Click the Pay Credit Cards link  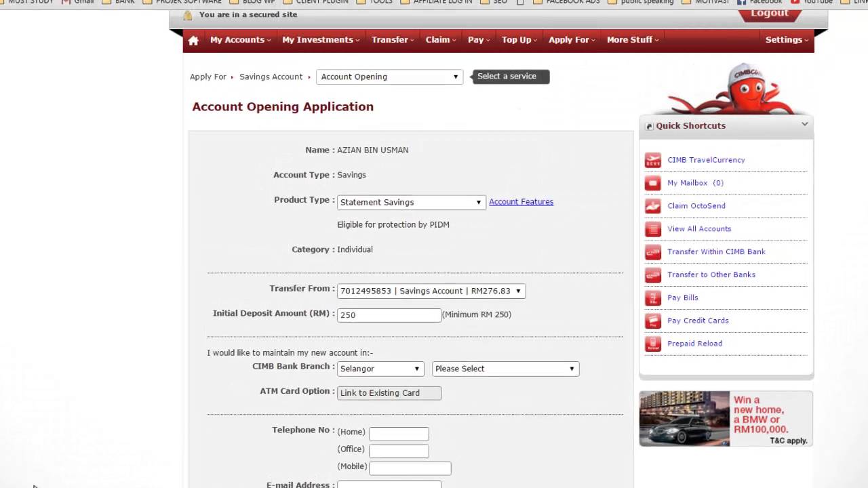pyautogui.click(x=698, y=321)
